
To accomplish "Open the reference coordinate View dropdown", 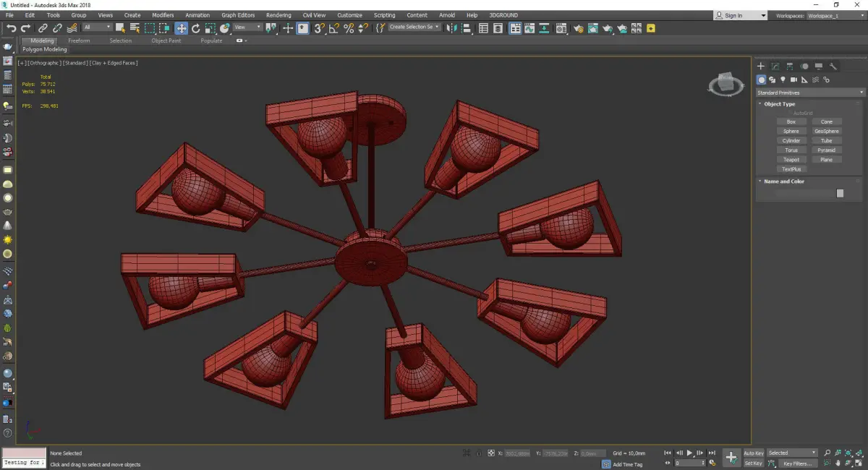I will pos(247,27).
